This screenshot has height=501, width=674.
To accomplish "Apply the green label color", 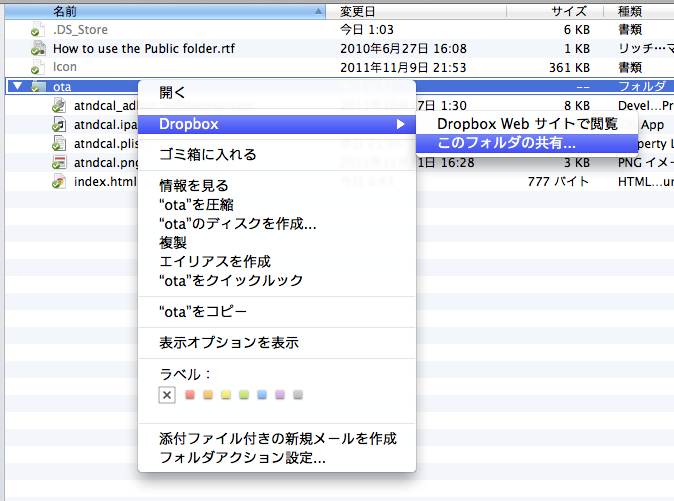I will 244,394.
